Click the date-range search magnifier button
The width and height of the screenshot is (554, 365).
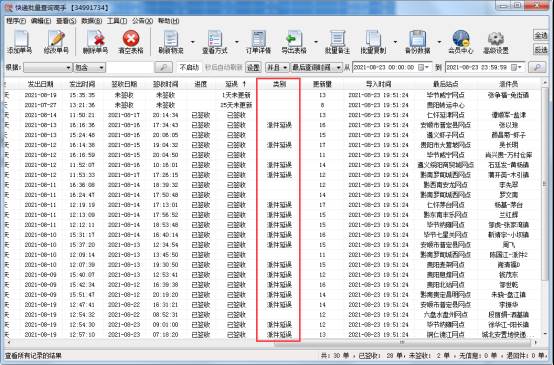coord(537,67)
